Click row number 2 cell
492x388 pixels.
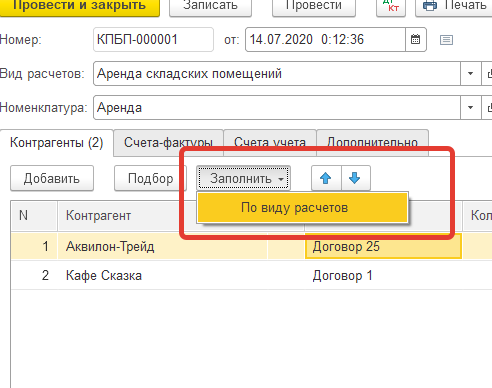(34, 276)
